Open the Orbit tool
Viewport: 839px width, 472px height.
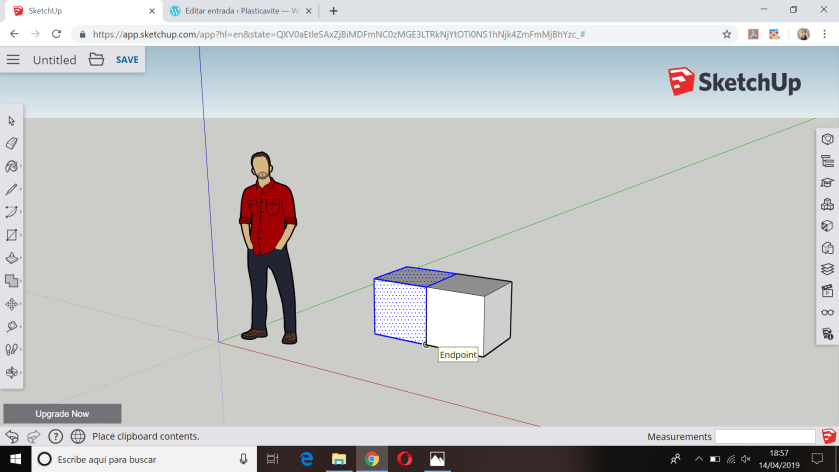(12, 373)
